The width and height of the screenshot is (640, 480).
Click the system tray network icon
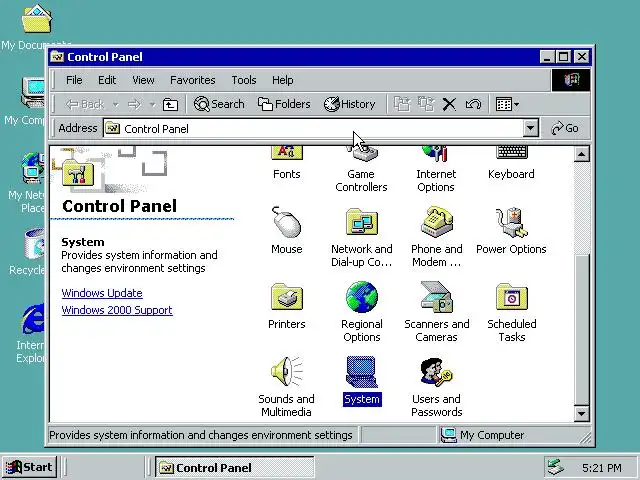(556, 468)
